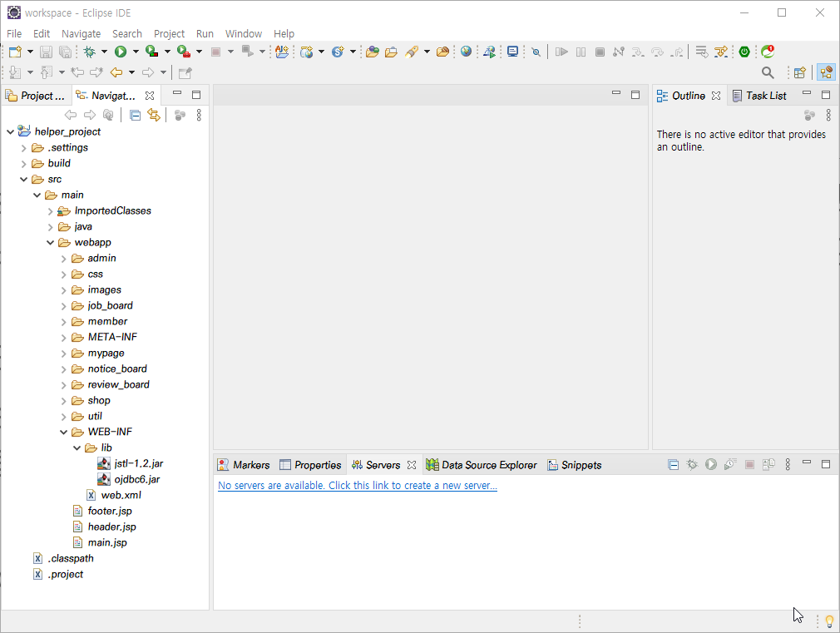Image resolution: width=840 pixels, height=633 pixels.
Task: Expand the job_board folder
Action: pyautogui.click(x=64, y=306)
